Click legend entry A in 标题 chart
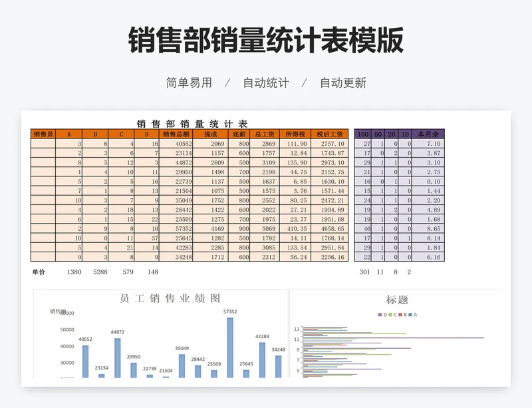This screenshot has width=532, height=408. pos(413,315)
